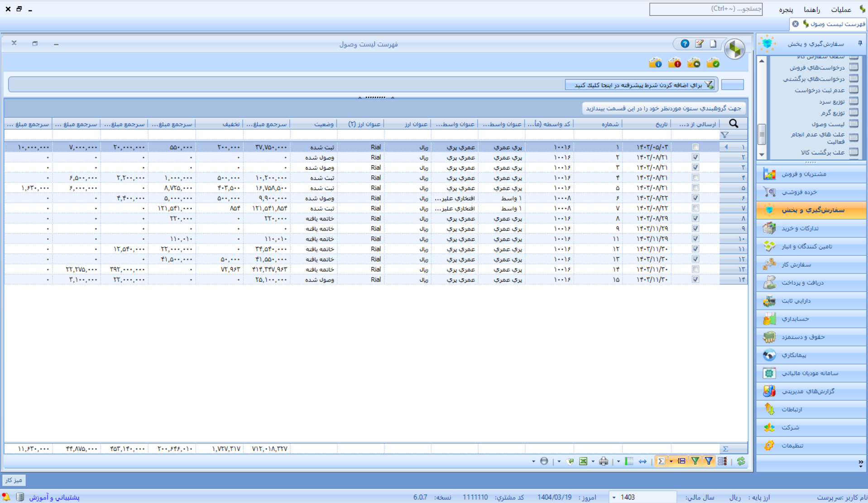Image resolution: width=868 pixels, height=503 pixels.
Task: Toggle checkbox in row 1
Action: pyautogui.click(x=695, y=147)
